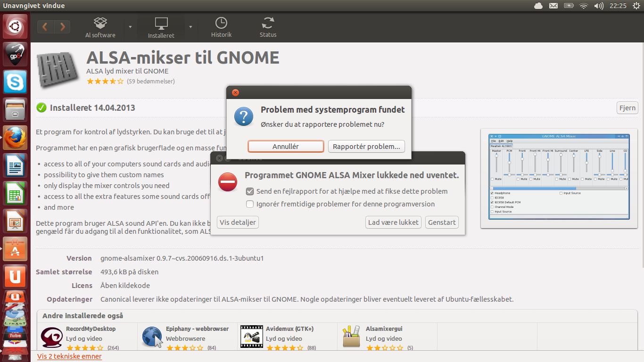Open the Installeret section
644x362 pixels.
coord(161,28)
